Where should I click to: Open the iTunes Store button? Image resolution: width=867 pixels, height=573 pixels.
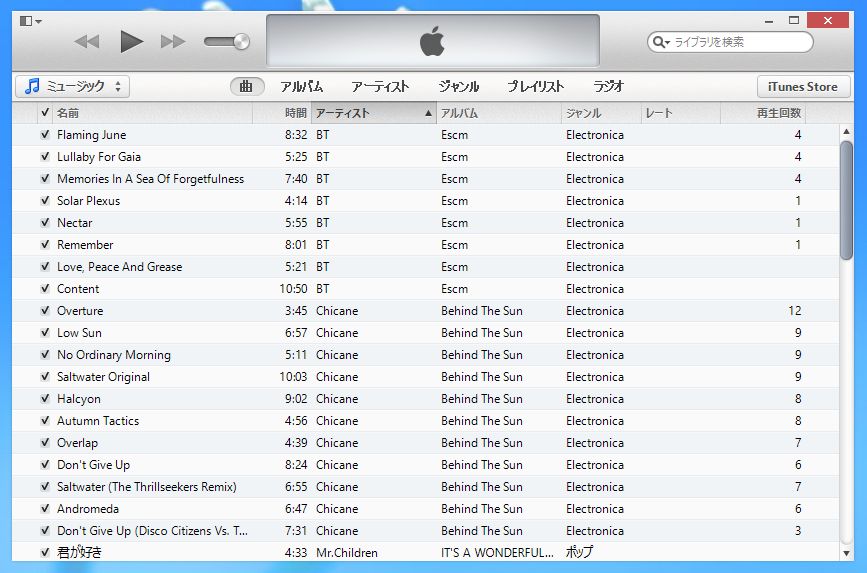click(x=803, y=87)
